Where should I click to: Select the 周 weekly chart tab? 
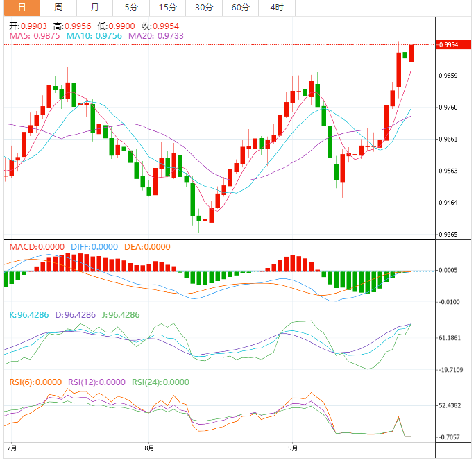click(58, 8)
